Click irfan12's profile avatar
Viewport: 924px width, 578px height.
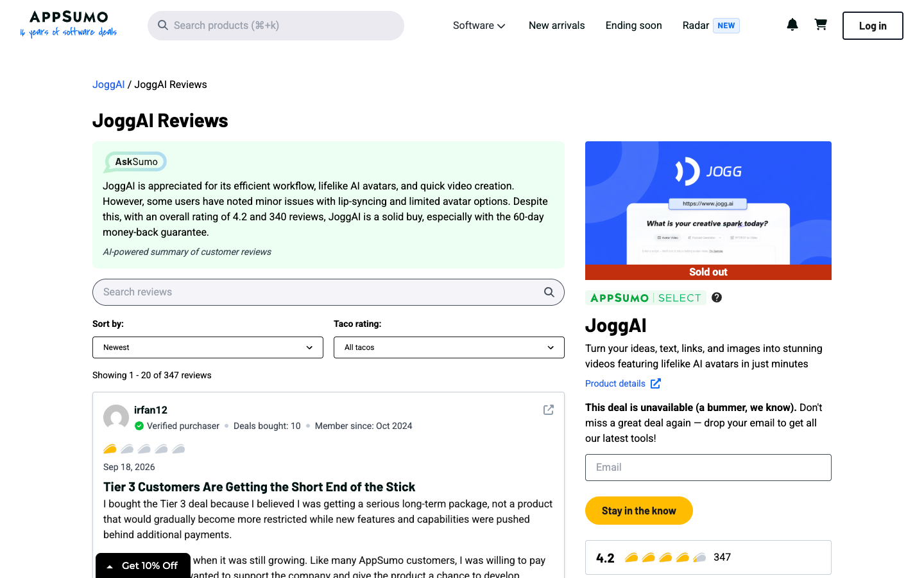(116, 417)
